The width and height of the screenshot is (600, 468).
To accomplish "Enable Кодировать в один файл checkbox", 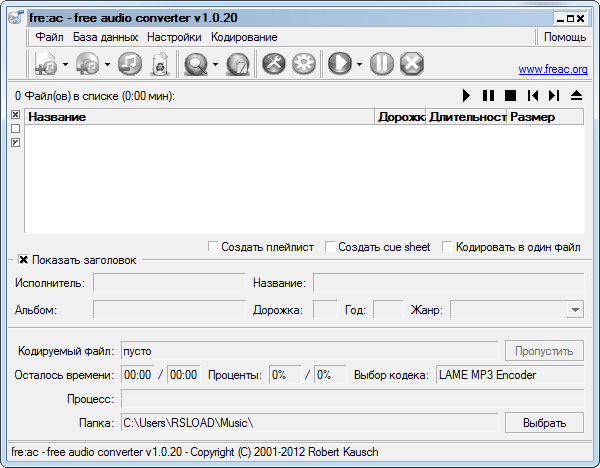I will pos(447,246).
